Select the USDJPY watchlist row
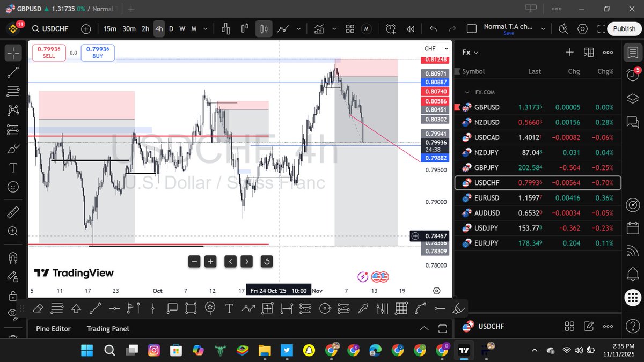 (x=537, y=228)
